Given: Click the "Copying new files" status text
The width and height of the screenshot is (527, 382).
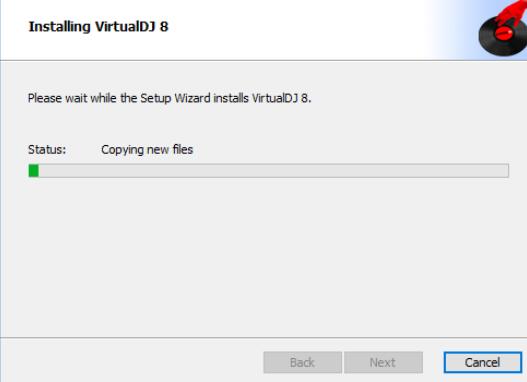Looking at the screenshot, I should [147, 150].
